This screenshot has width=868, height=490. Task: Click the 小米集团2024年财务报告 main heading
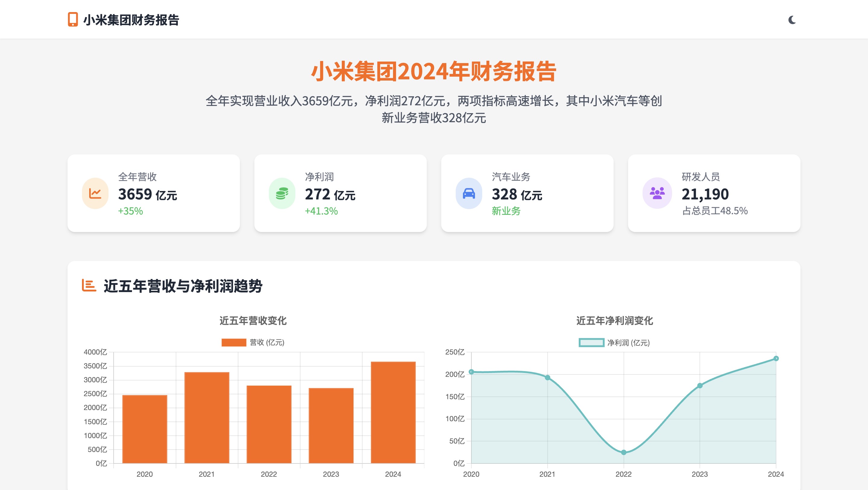click(434, 71)
